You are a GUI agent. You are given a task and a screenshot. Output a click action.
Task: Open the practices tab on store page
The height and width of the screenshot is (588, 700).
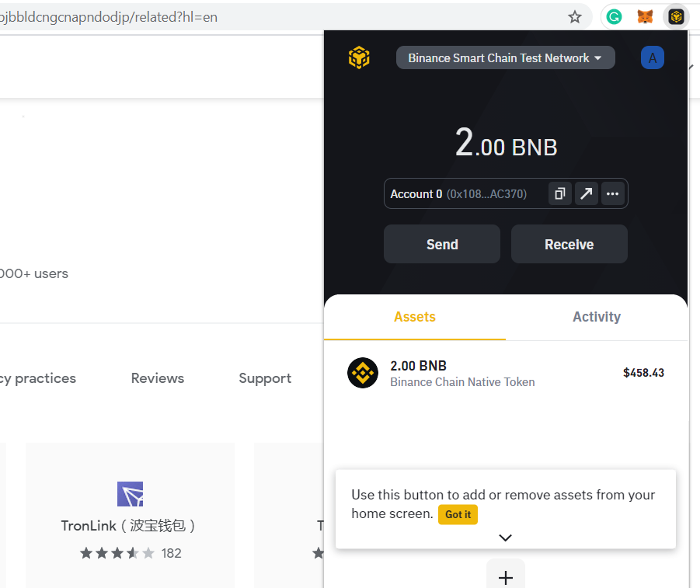pyautogui.click(x=38, y=378)
